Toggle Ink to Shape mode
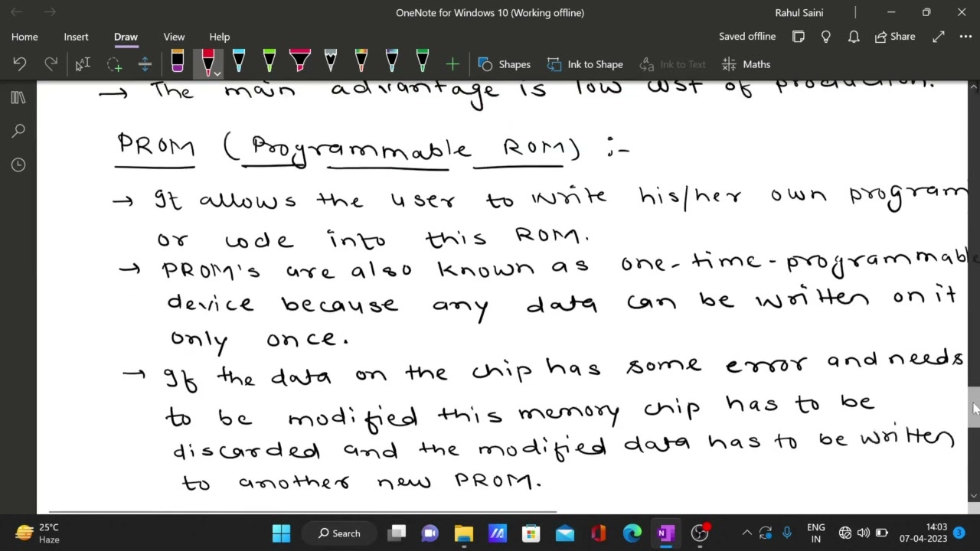Image resolution: width=980 pixels, height=551 pixels. click(584, 64)
